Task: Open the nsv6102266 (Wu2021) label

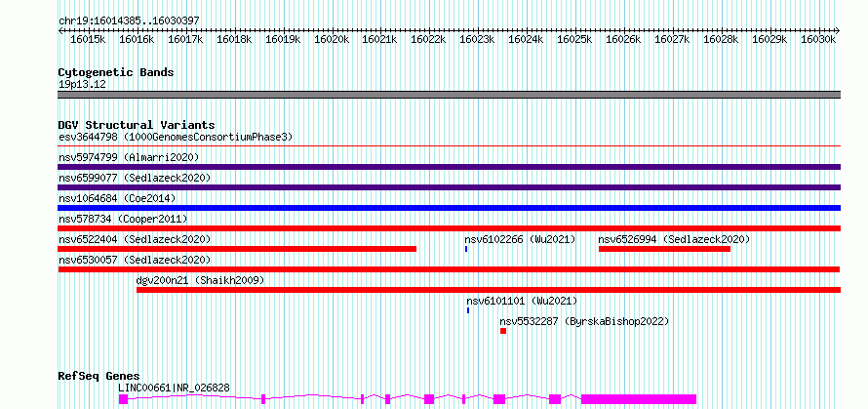Action: (x=521, y=239)
